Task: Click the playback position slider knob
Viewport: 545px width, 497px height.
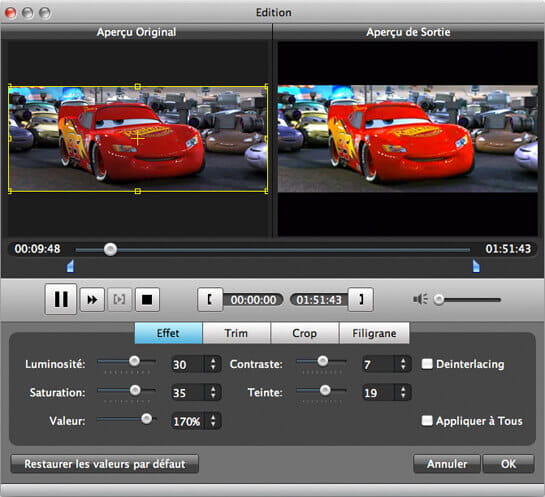Action: (111, 249)
